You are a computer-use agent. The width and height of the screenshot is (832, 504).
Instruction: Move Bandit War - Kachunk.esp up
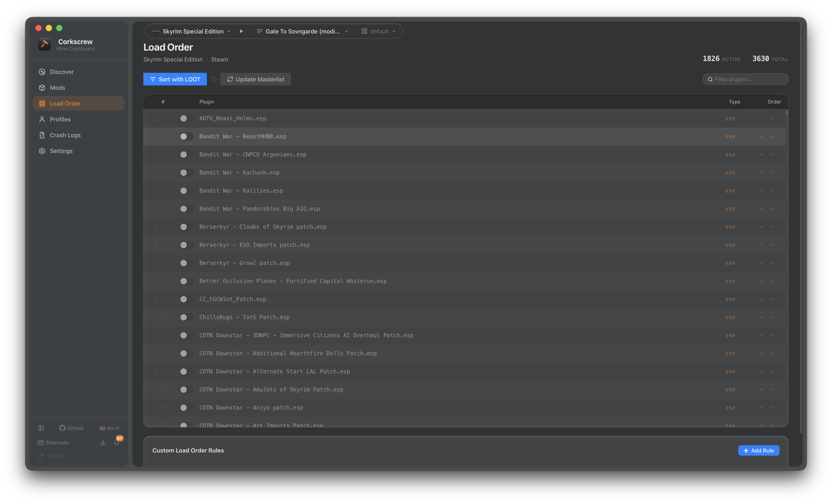(761, 172)
